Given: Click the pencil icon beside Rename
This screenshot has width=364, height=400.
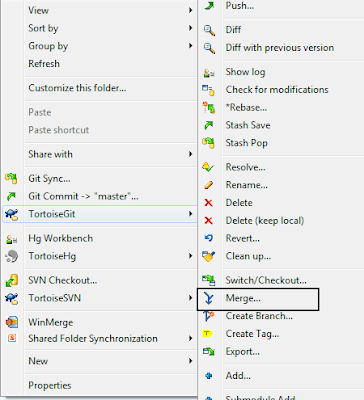Looking at the screenshot, I should pyautogui.click(x=209, y=185).
